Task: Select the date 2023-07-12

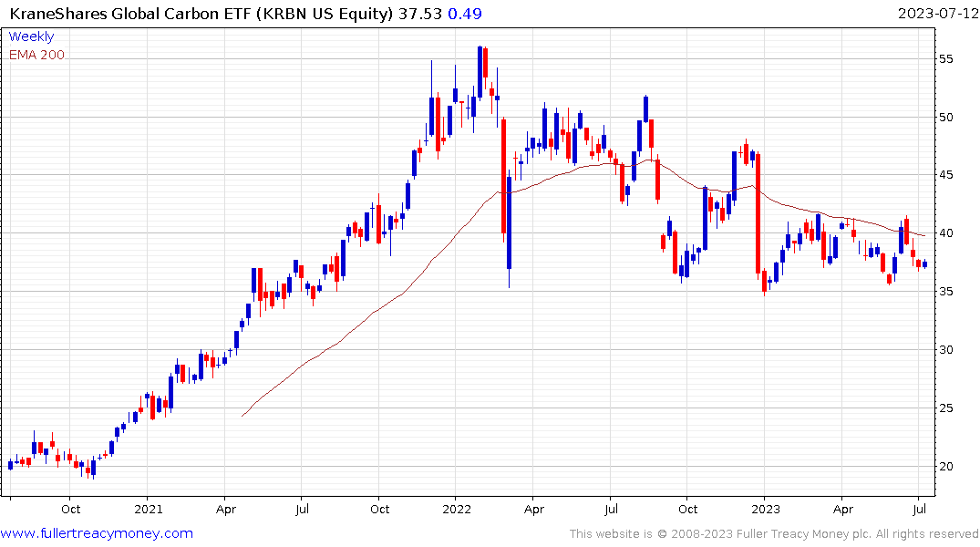Action: tap(937, 13)
